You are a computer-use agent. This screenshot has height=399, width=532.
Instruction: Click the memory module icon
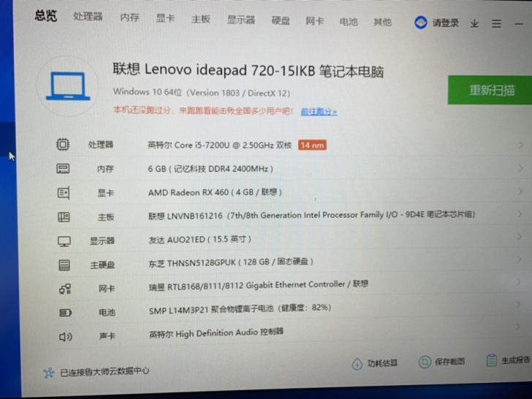click(63, 169)
